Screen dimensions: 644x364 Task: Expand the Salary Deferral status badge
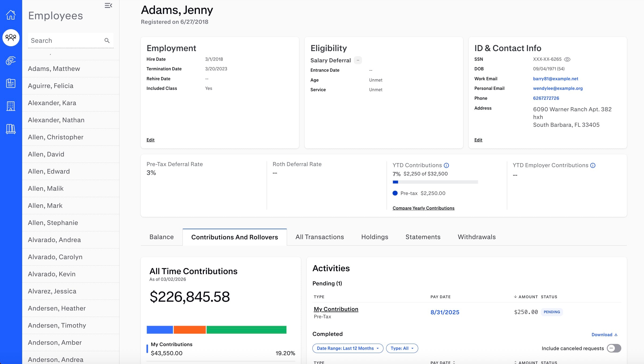[x=358, y=60]
